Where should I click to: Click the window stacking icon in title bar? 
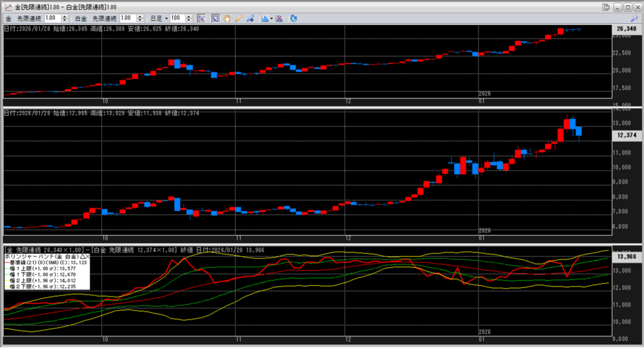(x=606, y=6)
